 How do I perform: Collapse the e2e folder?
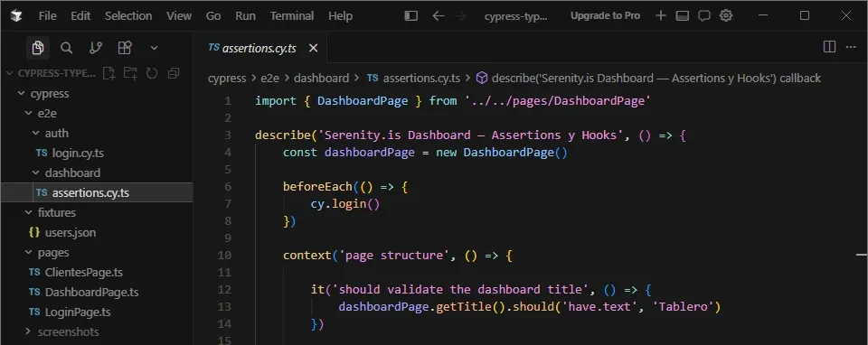click(x=28, y=113)
